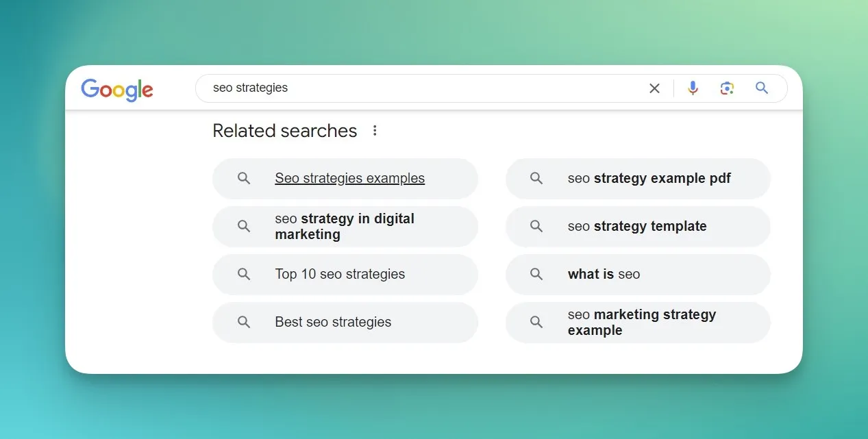This screenshot has height=439, width=868.
Task: Click magnifier icon beside 'seo marketing strategy example'
Action: [x=536, y=323]
